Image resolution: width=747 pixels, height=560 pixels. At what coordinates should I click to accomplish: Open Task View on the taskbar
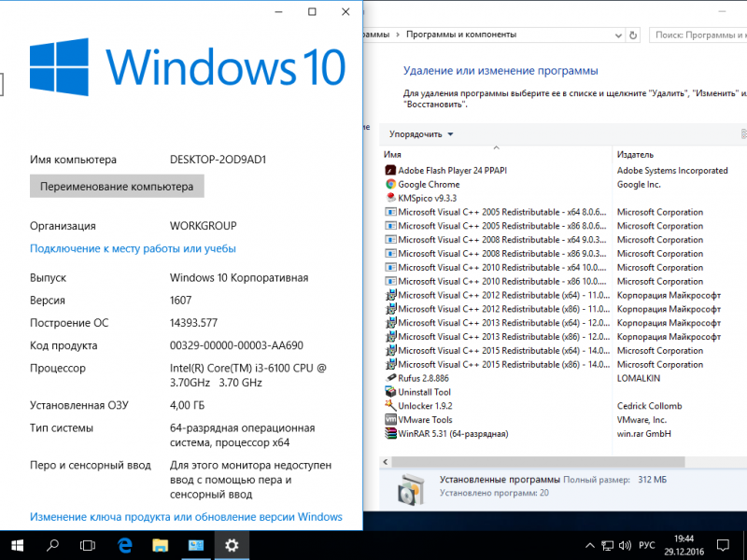coord(88,545)
